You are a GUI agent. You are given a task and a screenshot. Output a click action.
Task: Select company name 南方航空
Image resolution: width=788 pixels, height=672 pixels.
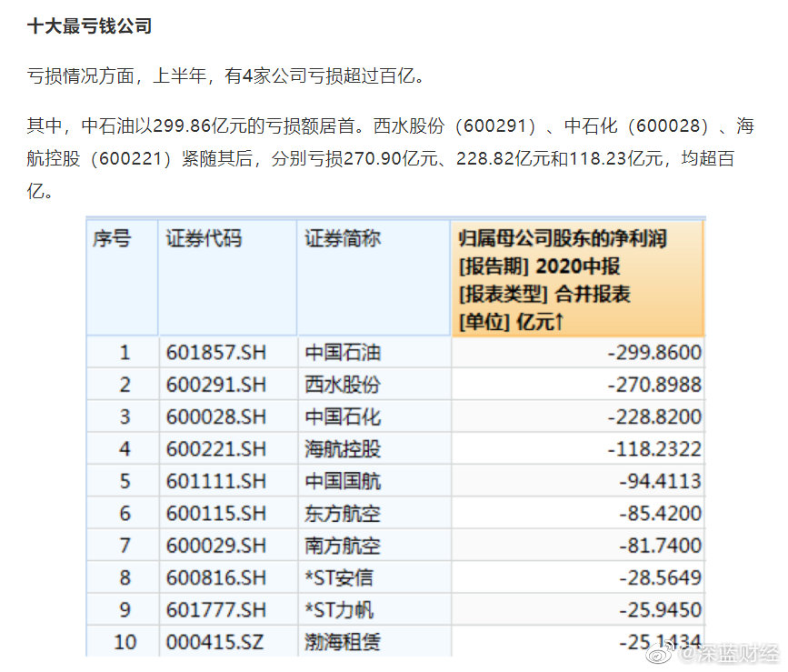pos(343,546)
